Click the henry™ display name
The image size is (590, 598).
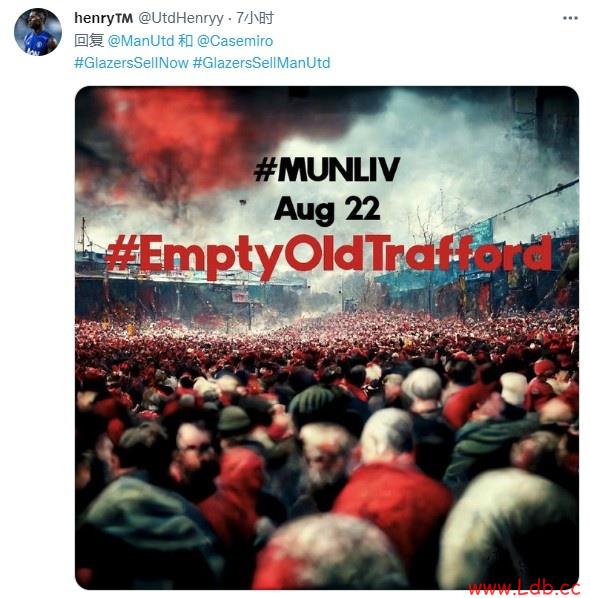click(x=103, y=18)
